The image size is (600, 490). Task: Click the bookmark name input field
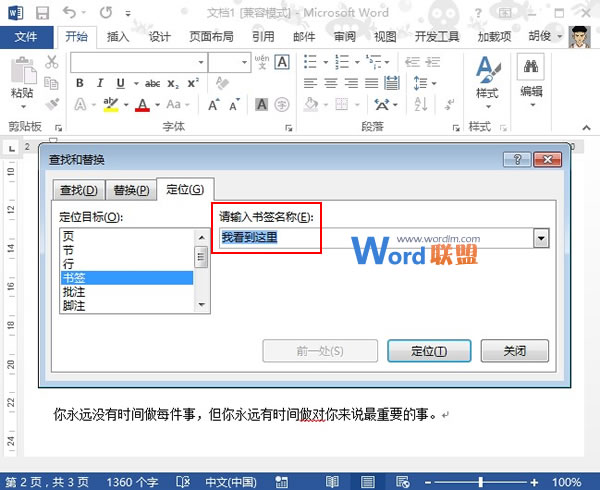click(x=377, y=238)
